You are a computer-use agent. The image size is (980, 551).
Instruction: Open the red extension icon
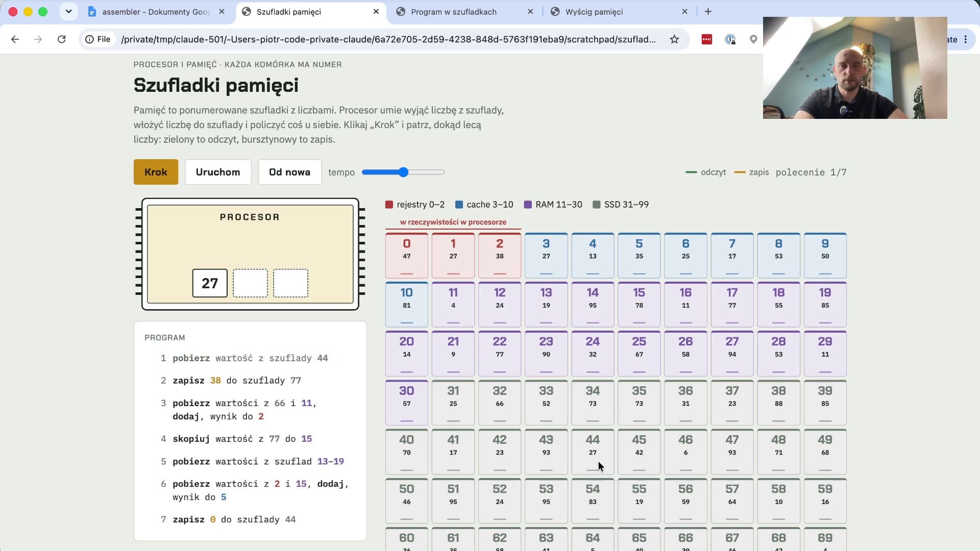pos(706,39)
